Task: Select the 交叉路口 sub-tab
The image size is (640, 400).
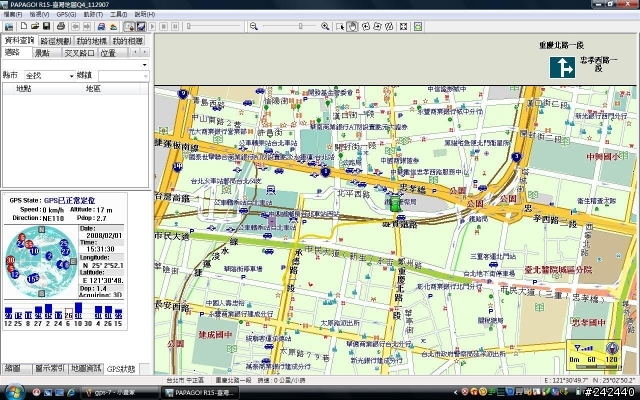Action: tap(80, 53)
